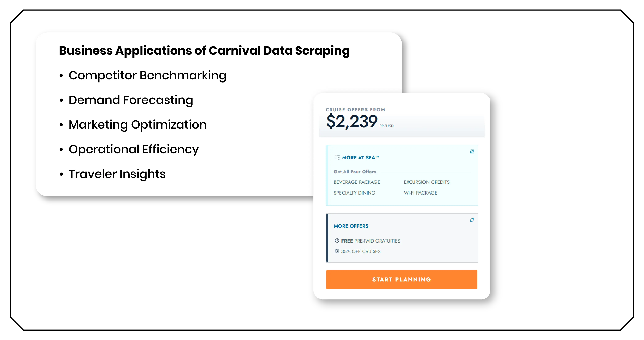Click the dollar icon beside FREE PRE-PAID GRATUITIES
This screenshot has width=644, height=340.
(337, 241)
